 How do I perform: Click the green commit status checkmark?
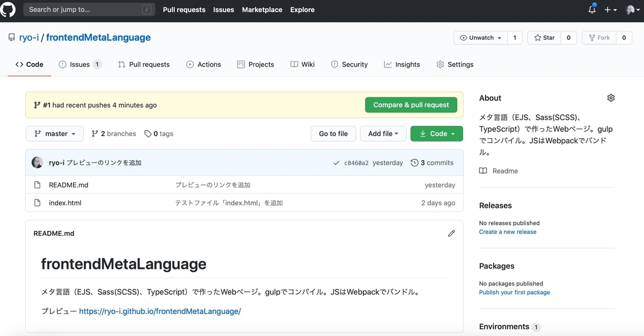coord(336,163)
